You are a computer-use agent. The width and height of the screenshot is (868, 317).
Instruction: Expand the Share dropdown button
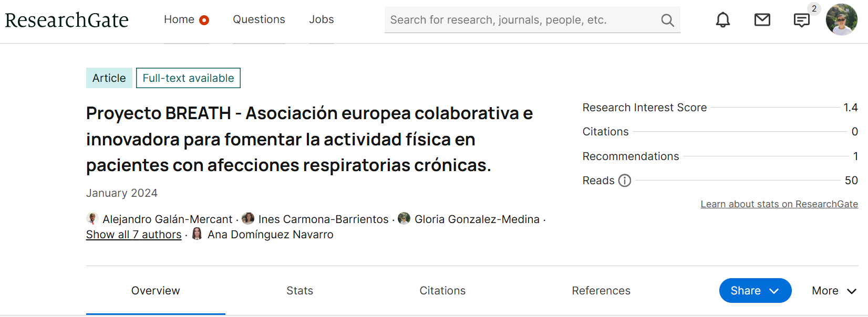click(755, 291)
